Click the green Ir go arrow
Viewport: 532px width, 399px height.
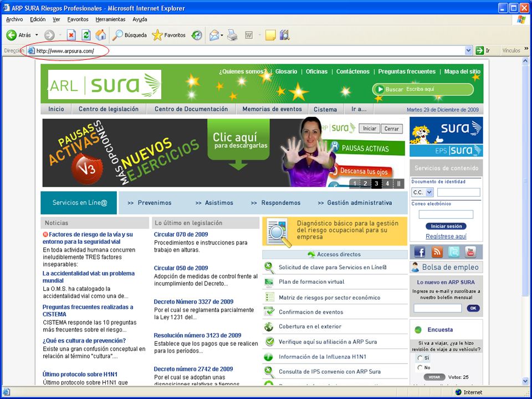(479, 50)
